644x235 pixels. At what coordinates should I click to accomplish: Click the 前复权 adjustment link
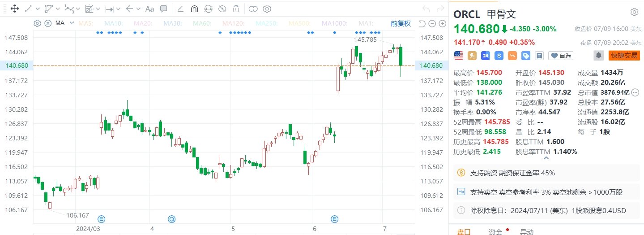click(401, 23)
